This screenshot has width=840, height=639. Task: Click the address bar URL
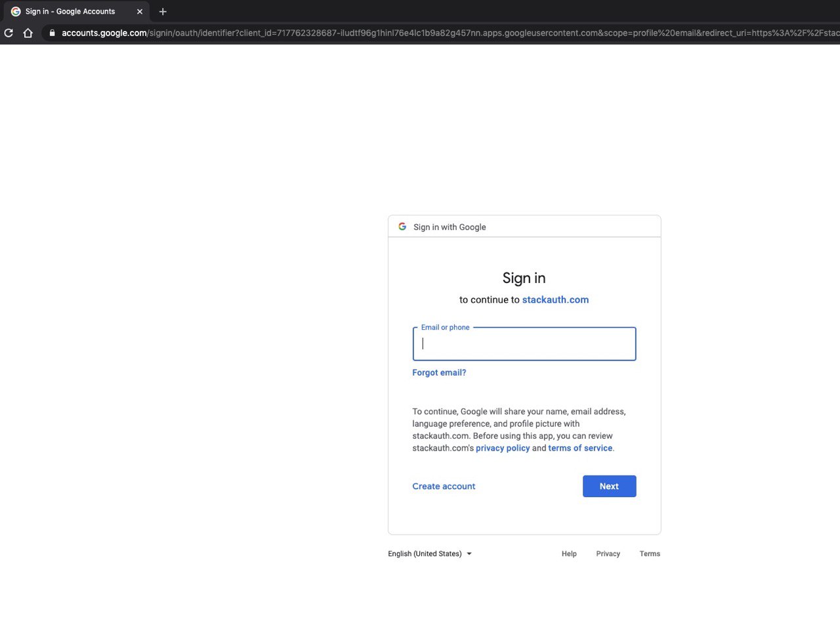click(x=450, y=33)
